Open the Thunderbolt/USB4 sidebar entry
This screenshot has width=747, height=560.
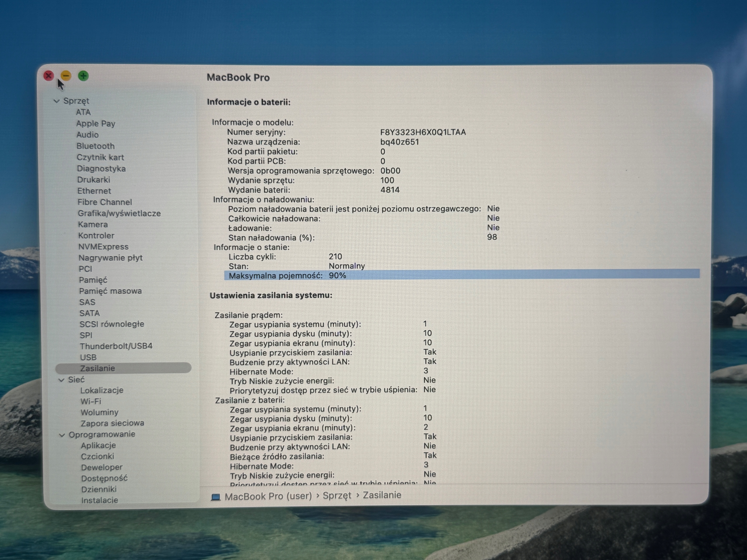point(116,346)
